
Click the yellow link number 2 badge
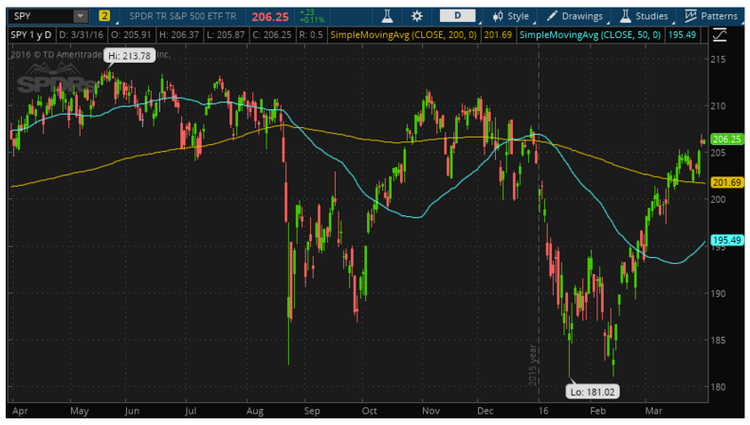[x=105, y=17]
